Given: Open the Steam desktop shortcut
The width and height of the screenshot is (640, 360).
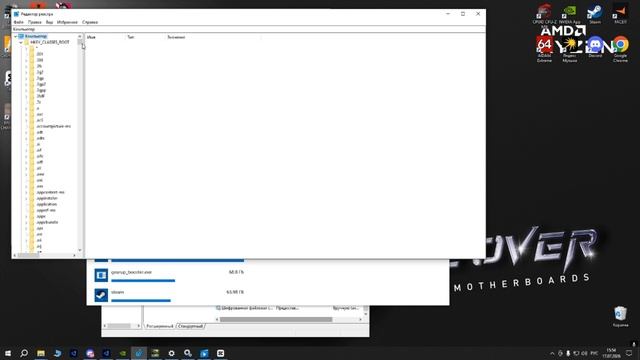Looking at the screenshot, I should coord(595,14).
